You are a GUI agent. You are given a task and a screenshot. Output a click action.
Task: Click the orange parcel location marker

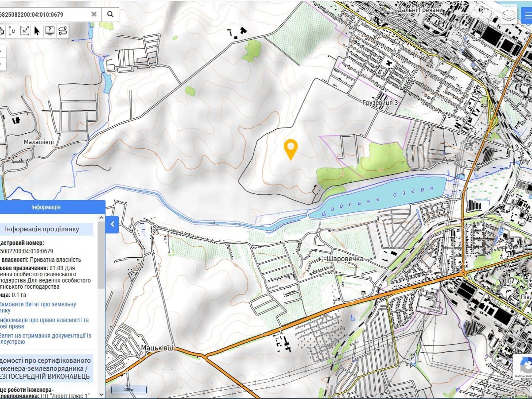(291, 148)
